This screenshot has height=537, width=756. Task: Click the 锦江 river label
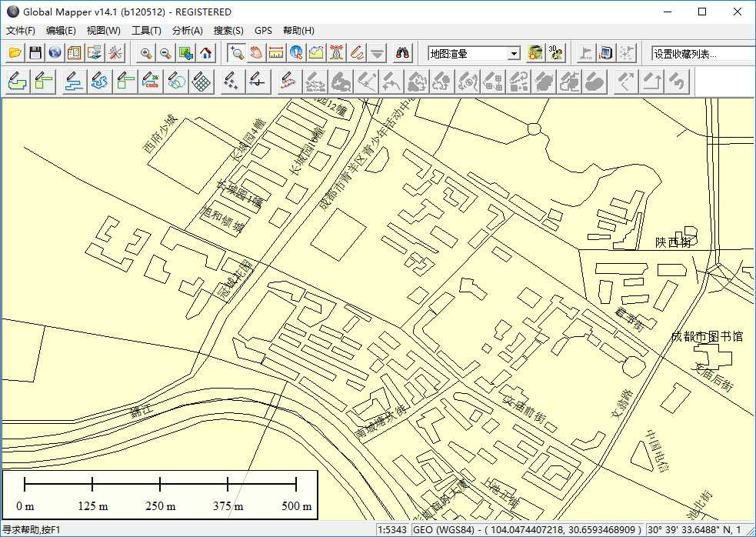[142, 409]
